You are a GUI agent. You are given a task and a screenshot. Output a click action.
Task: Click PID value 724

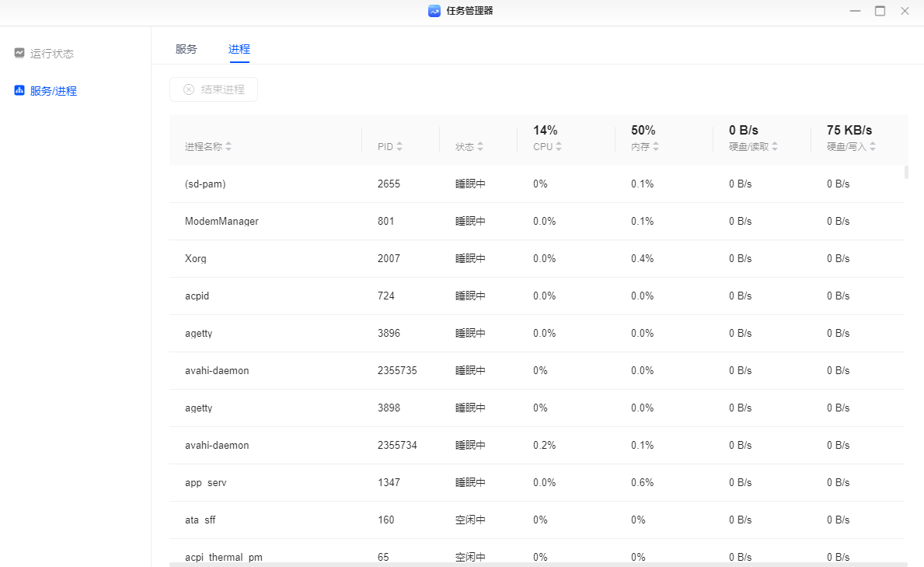386,296
